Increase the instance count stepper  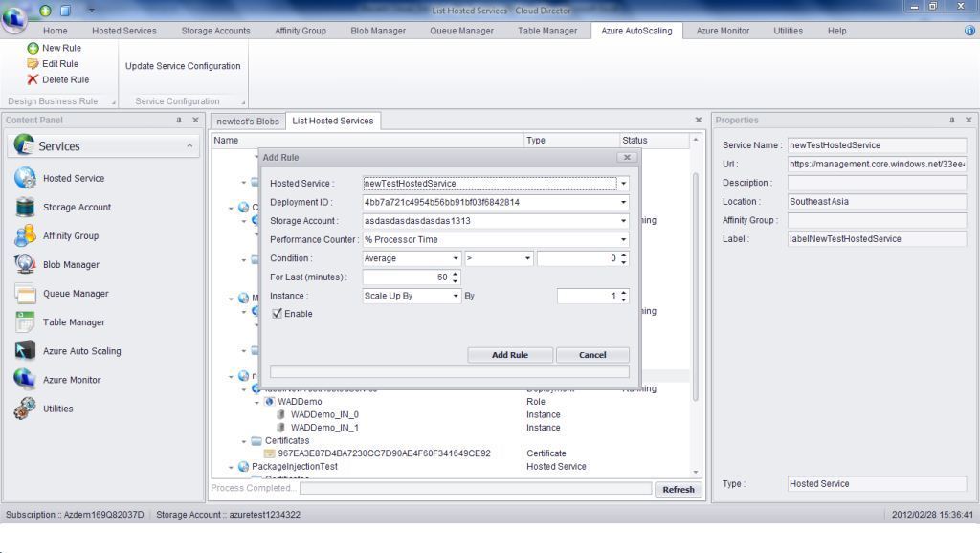click(624, 293)
